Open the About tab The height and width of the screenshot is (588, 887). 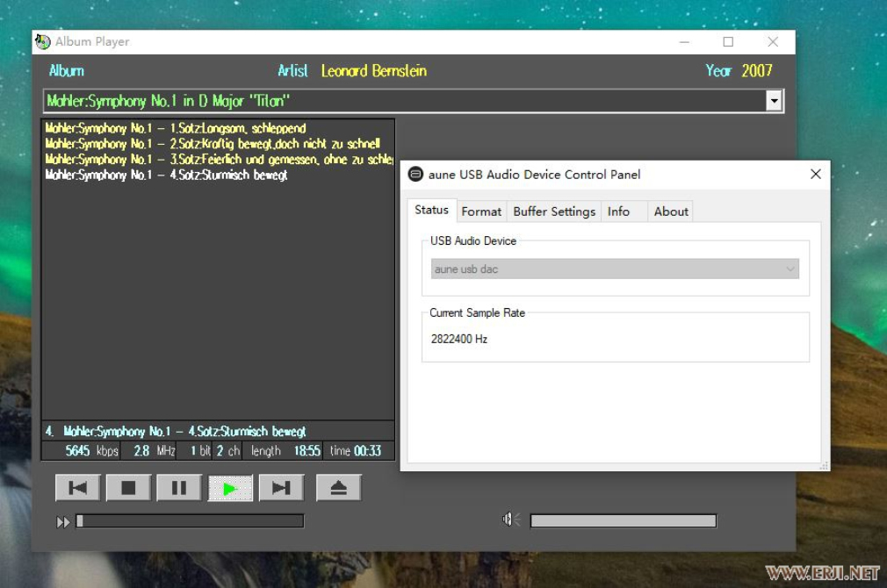click(671, 212)
